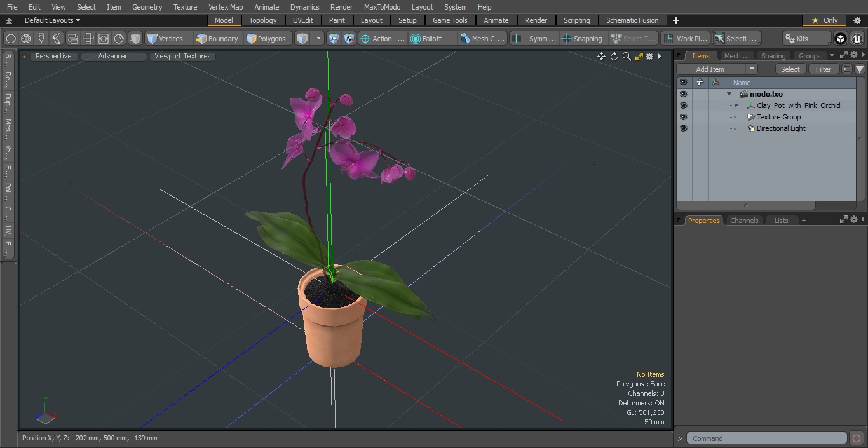Toggle Boundary selection mode
Image resolution: width=868 pixels, height=448 pixels.
tap(217, 39)
